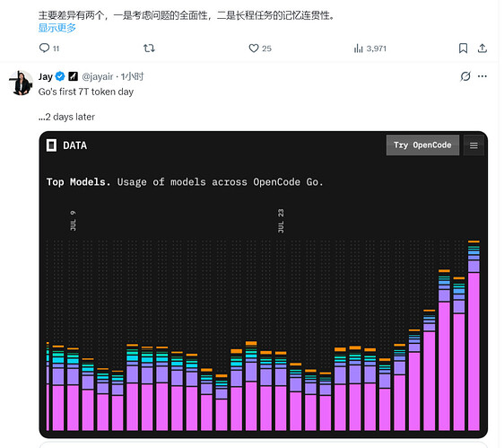The width and height of the screenshot is (504, 448).
Task: Click the Try OpenCode button
Action: [422, 145]
